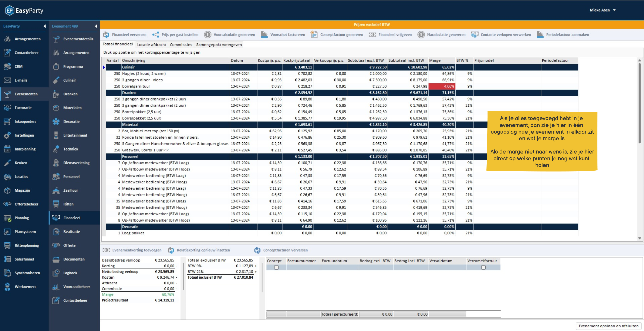Click Conceptfacturen verversen
Image resolution: width=644 pixels, height=331 pixels.
[x=281, y=250]
